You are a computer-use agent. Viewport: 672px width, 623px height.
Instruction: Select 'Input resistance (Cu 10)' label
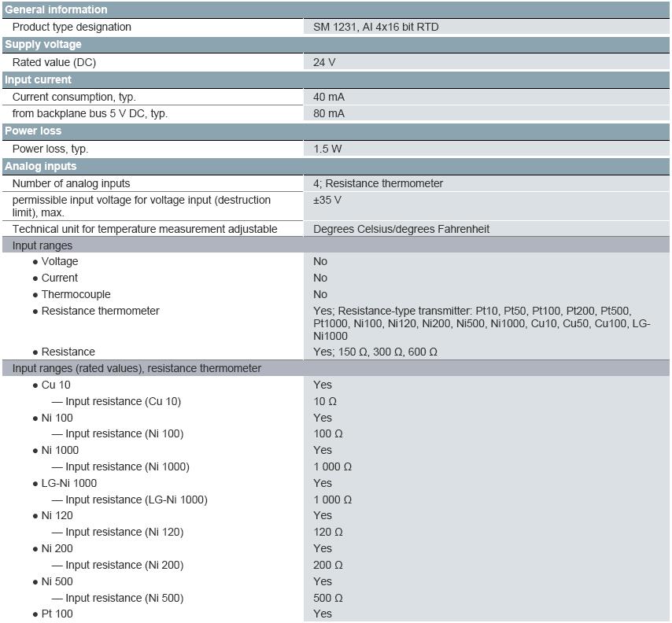[x=116, y=401]
